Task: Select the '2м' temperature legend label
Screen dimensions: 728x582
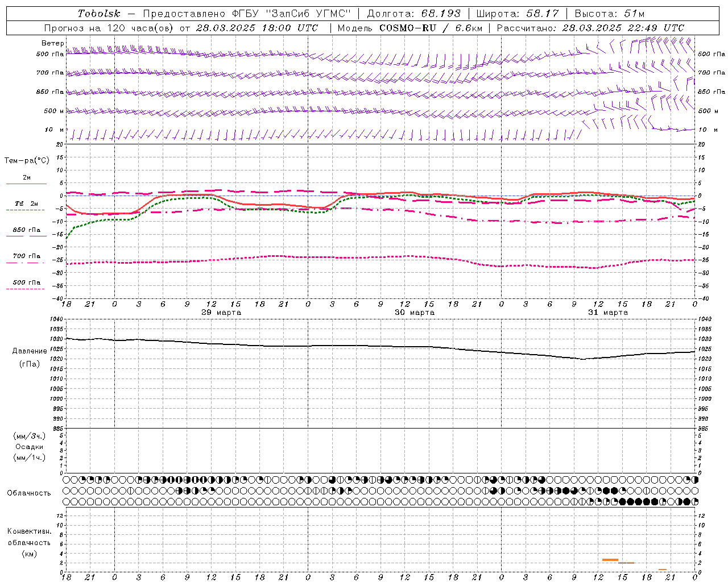Action: 27,177
